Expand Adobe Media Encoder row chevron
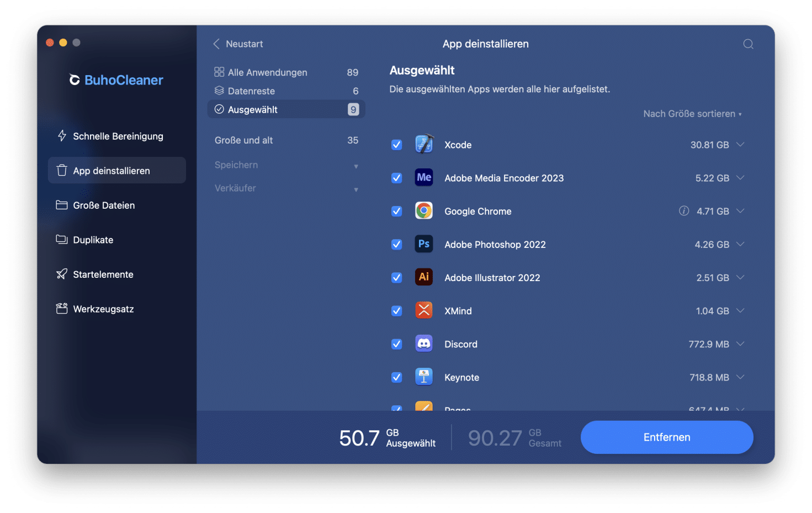This screenshot has height=513, width=812. 740,177
